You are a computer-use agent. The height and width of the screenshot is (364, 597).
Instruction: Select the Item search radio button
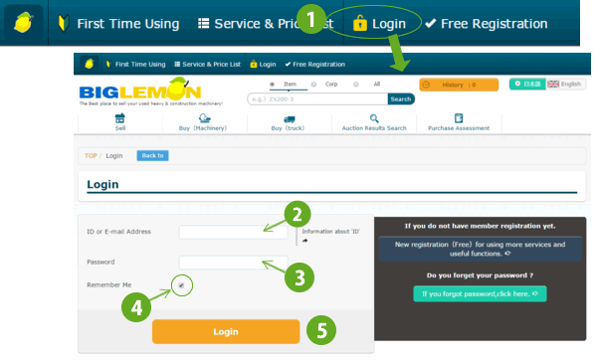pyautogui.click(x=272, y=85)
